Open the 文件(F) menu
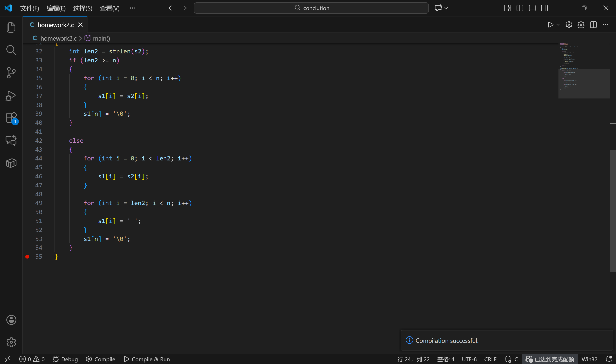This screenshot has height=364, width=616. pos(30,8)
